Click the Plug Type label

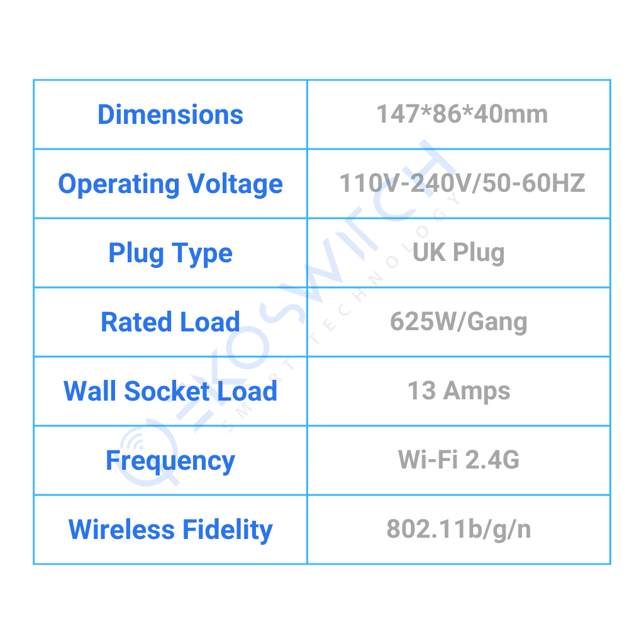[x=170, y=253]
